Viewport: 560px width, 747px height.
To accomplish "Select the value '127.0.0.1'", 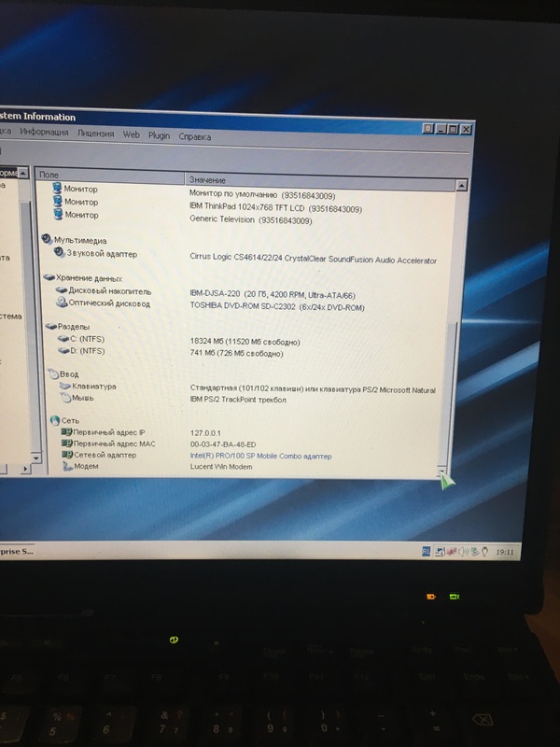I will point(205,432).
